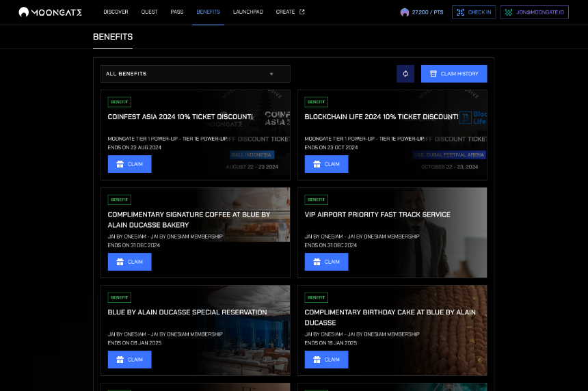Click the Benefit tag on signature coffee card
This screenshot has width=588, height=391.
coord(120,200)
